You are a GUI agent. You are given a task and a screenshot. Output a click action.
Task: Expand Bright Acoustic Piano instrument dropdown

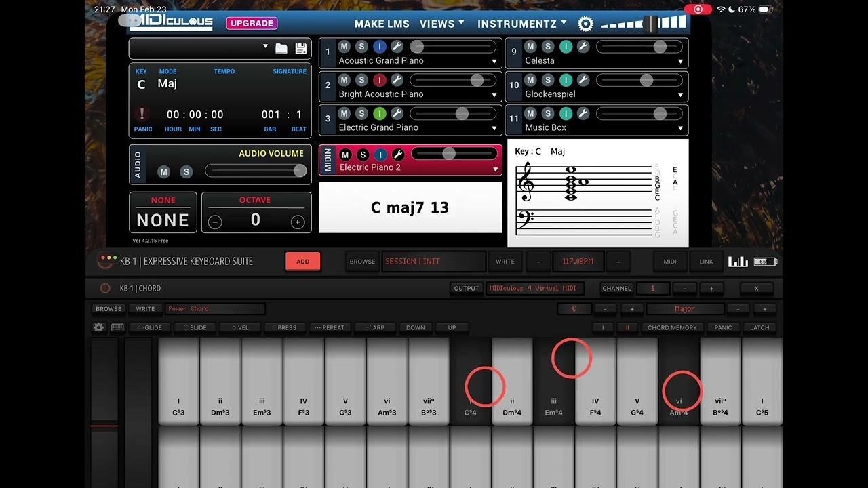click(x=494, y=95)
